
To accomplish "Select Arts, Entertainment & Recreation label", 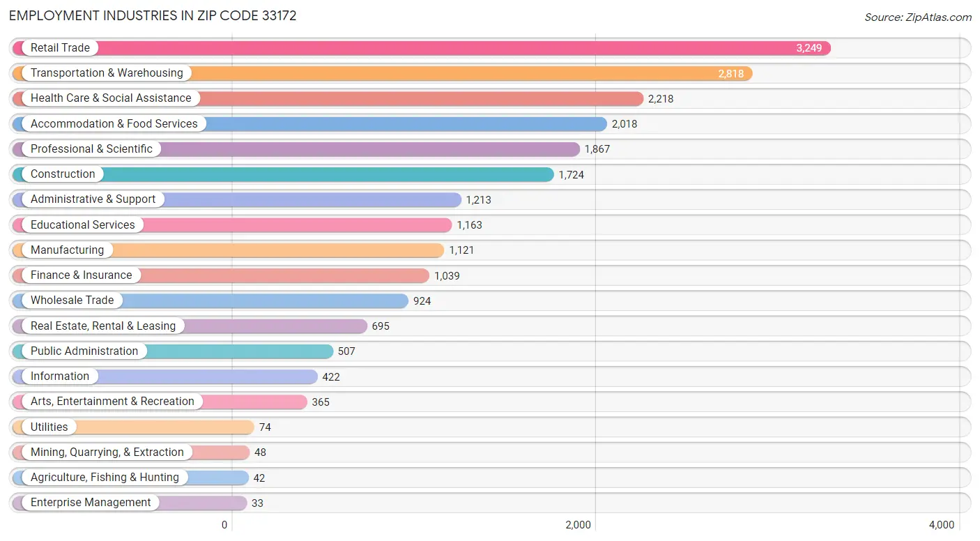I will point(112,402).
